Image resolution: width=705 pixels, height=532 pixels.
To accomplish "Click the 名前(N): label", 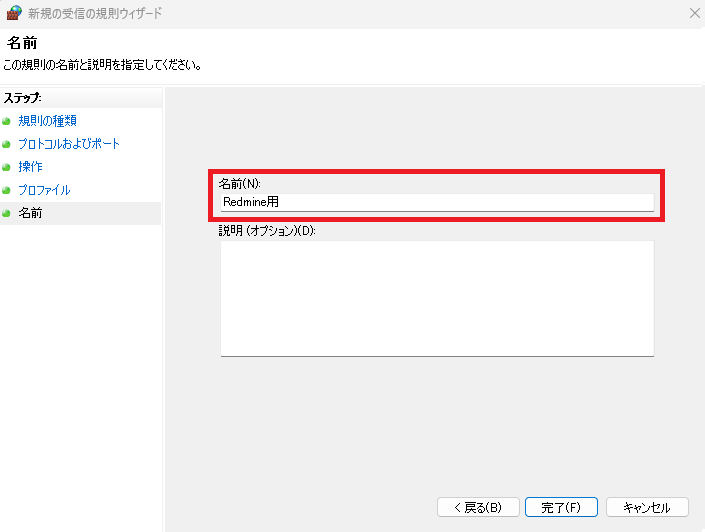I will click(x=239, y=183).
